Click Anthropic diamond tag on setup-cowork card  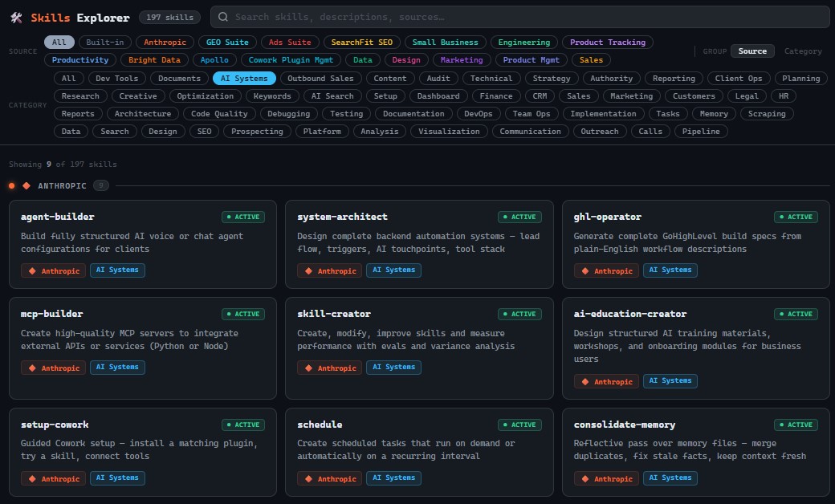tap(53, 478)
